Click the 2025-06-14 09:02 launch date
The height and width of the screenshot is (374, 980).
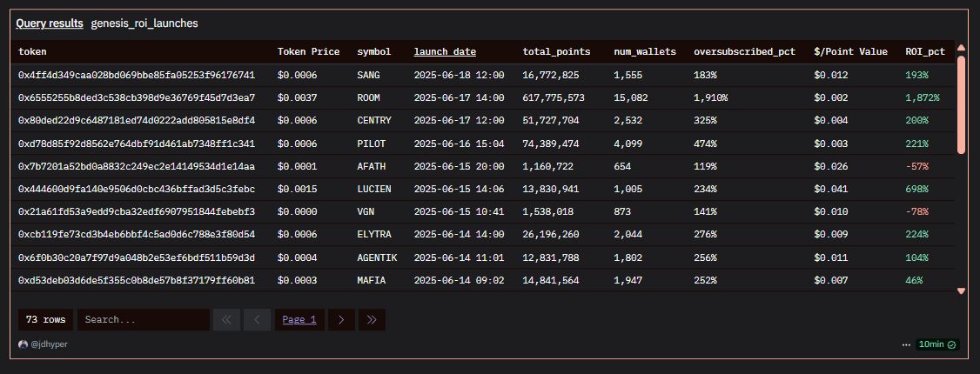(x=459, y=280)
